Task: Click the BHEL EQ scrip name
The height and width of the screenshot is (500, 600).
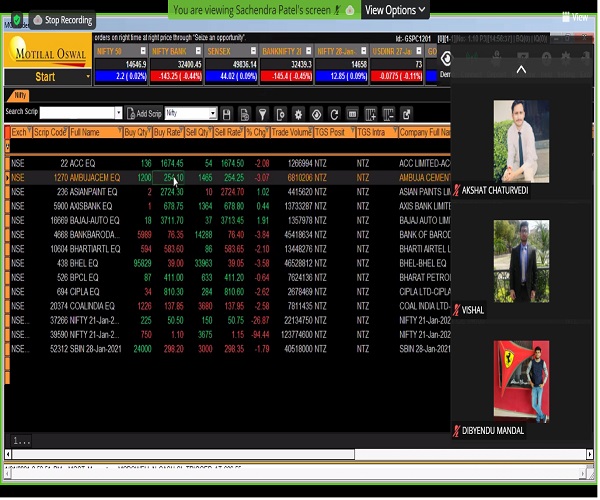Action: (84, 264)
